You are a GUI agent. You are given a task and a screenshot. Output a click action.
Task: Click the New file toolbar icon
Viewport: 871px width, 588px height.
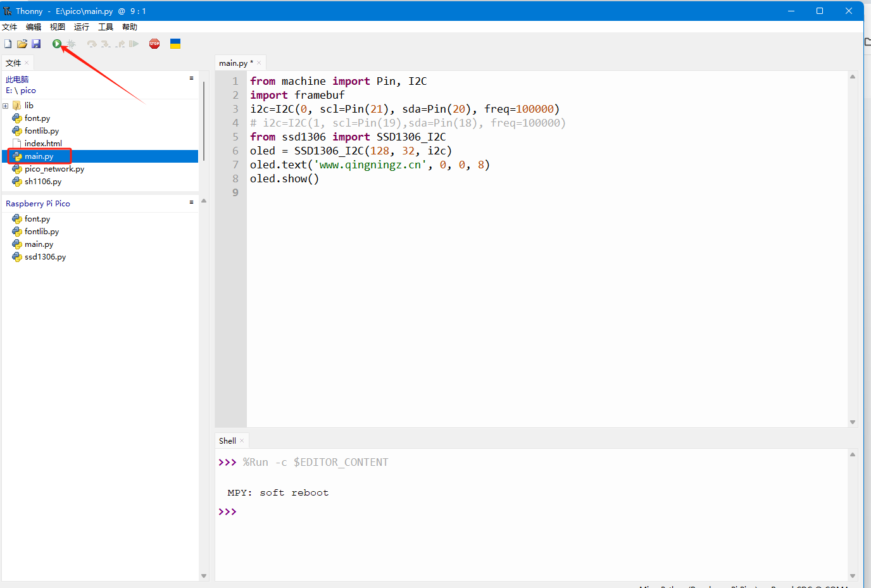(x=8, y=44)
